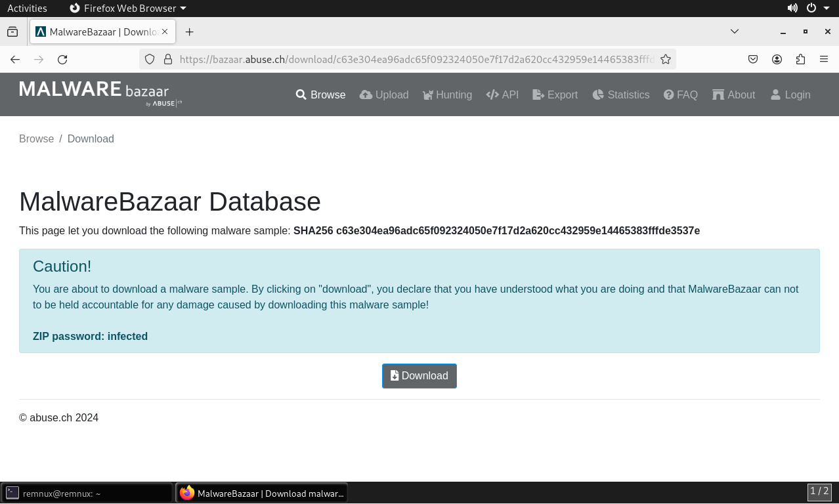Open the Activities overview
This screenshot has width=839, height=504.
(27, 8)
